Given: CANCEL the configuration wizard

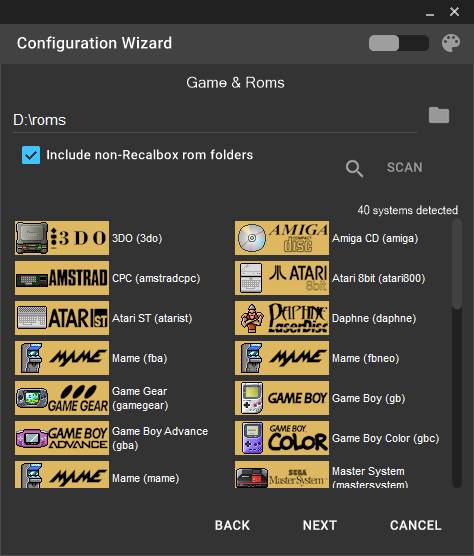Looking at the screenshot, I should click(416, 525).
